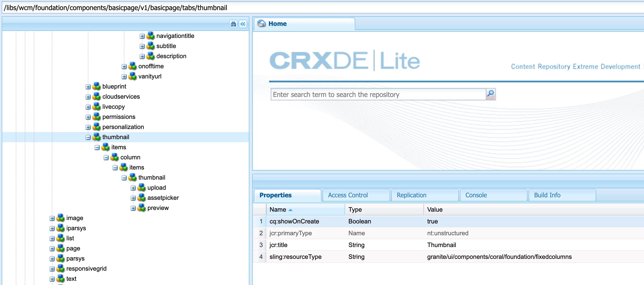Collapse the column node
The image size is (644, 285).
pos(106,158)
